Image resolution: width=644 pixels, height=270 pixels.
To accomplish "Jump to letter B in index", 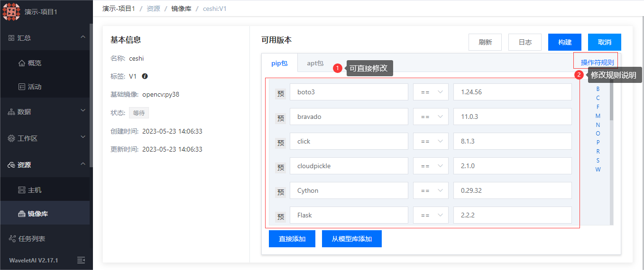I will pos(598,89).
